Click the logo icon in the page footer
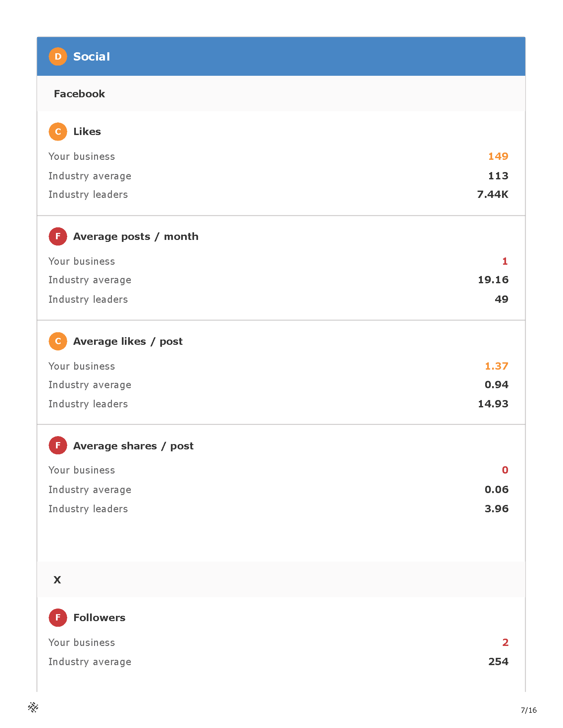563x728 pixels. click(33, 707)
